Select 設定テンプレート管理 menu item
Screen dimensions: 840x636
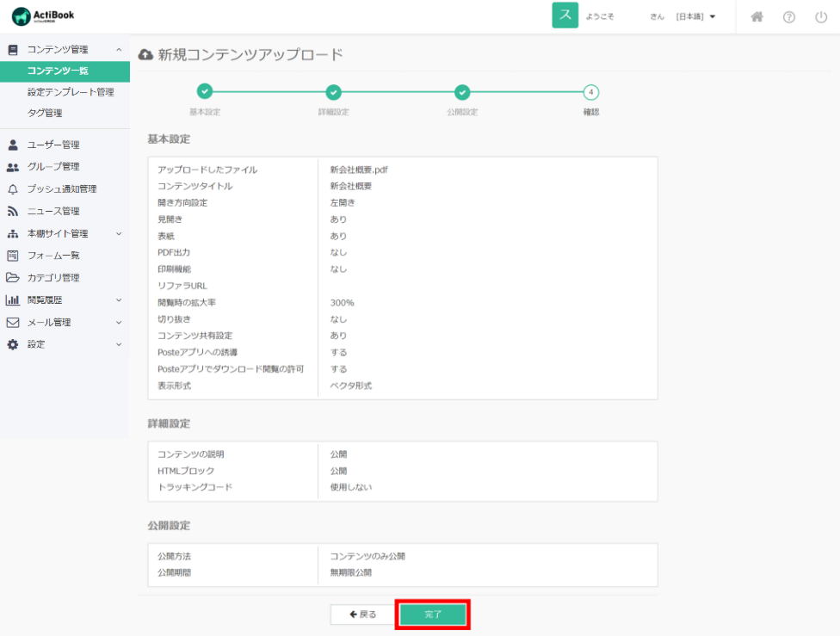[x=70, y=92]
